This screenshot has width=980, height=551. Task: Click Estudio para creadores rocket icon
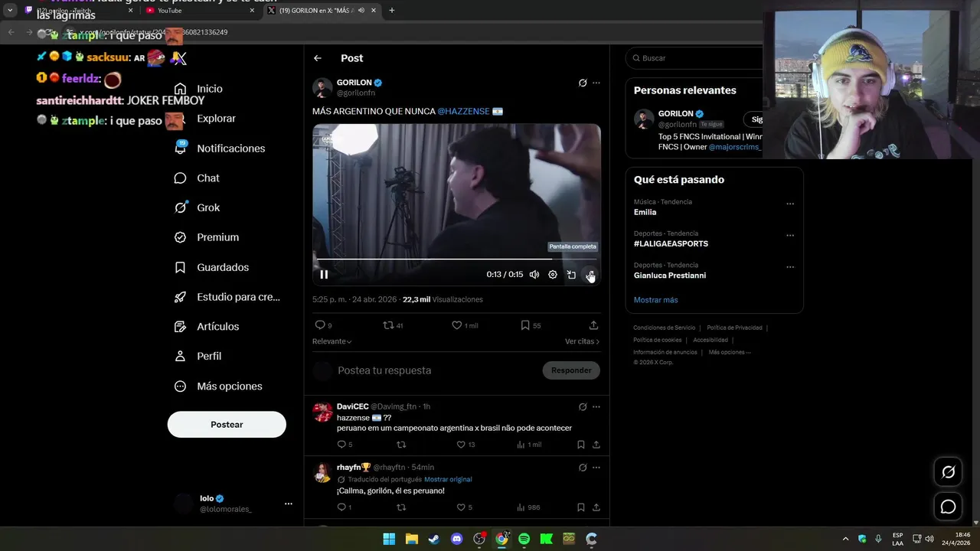tap(180, 297)
